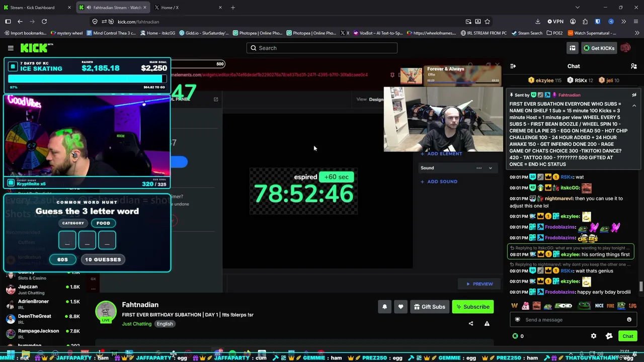The height and width of the screenshot is (362, 644).
Task: Hide the pinned message in chat
Action: point(634,95)
